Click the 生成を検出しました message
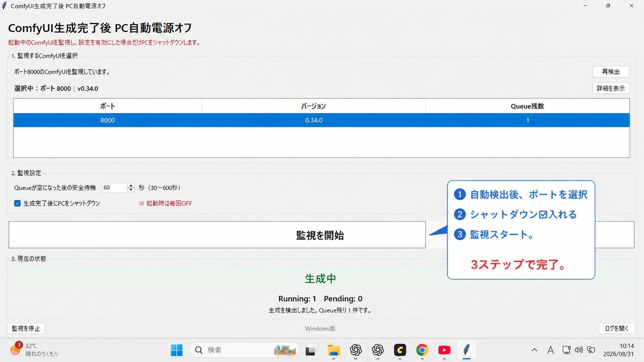 click(x=320, y=310)
